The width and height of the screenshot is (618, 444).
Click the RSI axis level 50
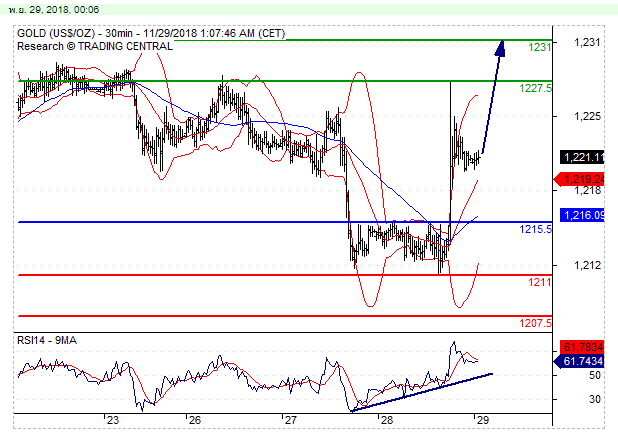tap(595, 375)
